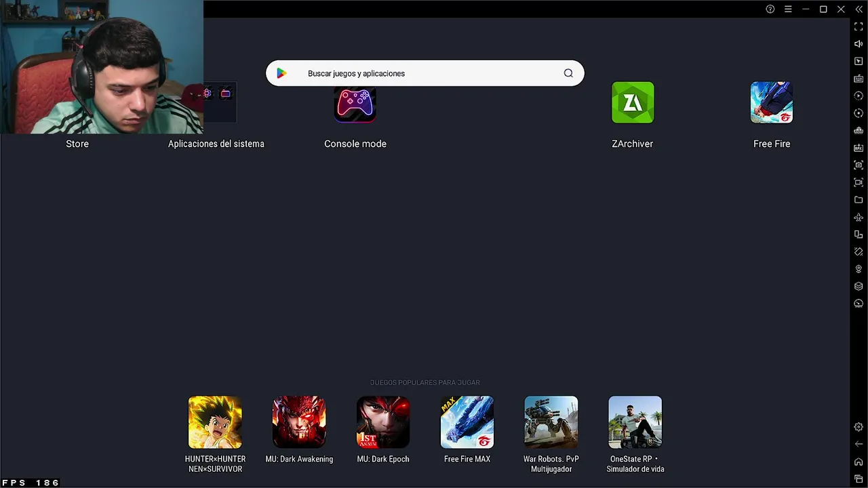This screenshot has height=488, width=868.
Task: Click the Buscar juegos y aplicaciones search field
Action: tap(425, 73)
